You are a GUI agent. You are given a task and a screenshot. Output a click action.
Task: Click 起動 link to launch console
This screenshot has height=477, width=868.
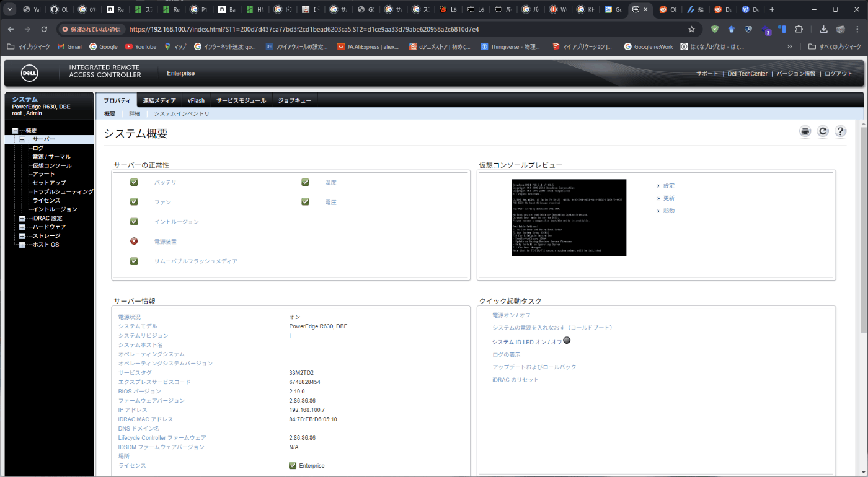[668, 211]
